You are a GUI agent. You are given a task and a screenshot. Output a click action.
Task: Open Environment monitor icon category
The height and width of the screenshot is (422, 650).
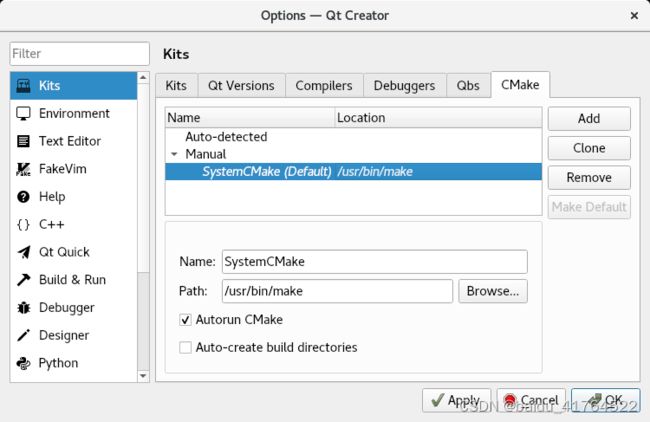click(23, 114)
